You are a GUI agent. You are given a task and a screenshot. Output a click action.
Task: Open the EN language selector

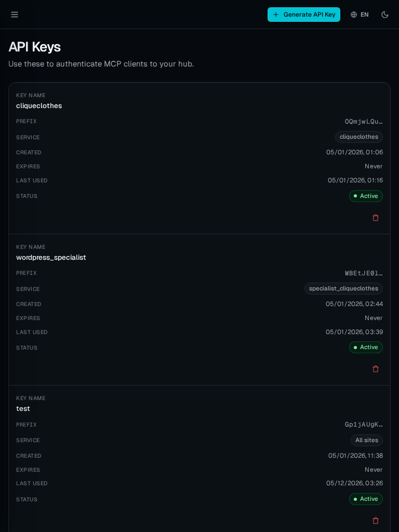360,15
